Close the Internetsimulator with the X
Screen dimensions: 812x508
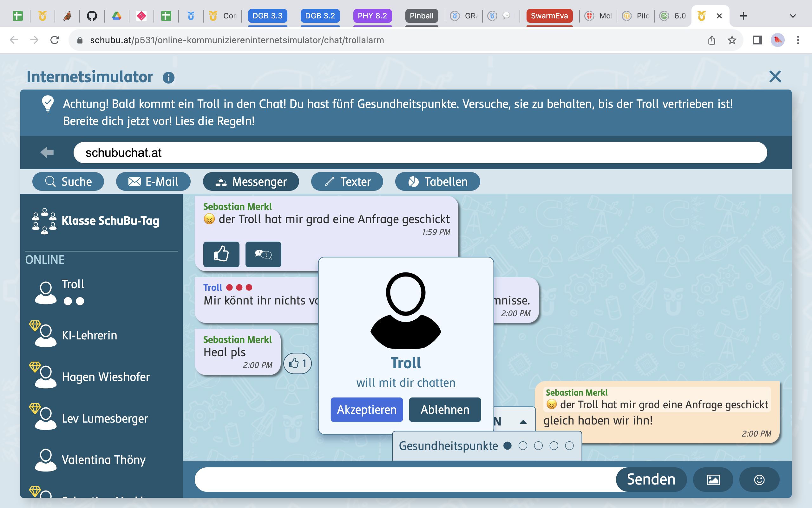775,77
